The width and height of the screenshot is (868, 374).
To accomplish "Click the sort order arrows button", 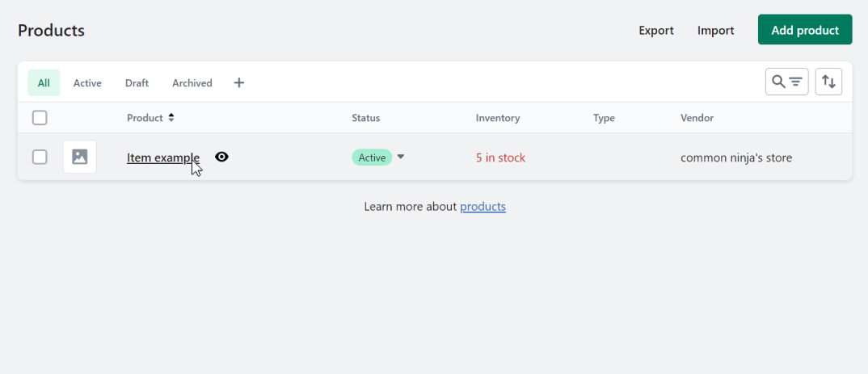I will [828, 82].
